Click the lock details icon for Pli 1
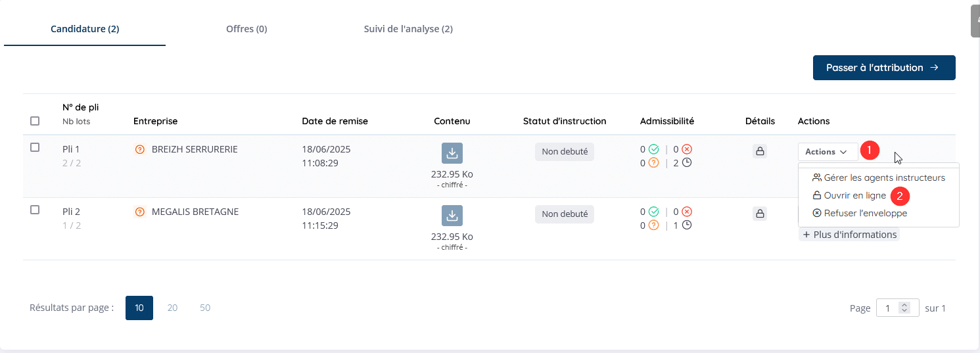The width and height of the screenshot is (980, 353). pyautogui.click(x=760, y=151)
